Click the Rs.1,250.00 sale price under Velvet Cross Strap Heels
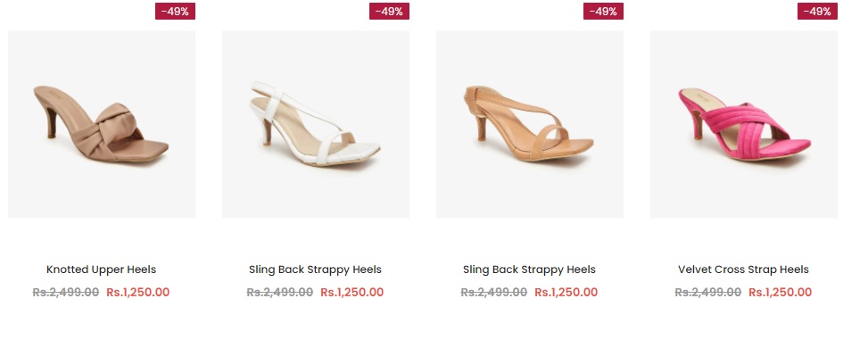 coord(781,293)
